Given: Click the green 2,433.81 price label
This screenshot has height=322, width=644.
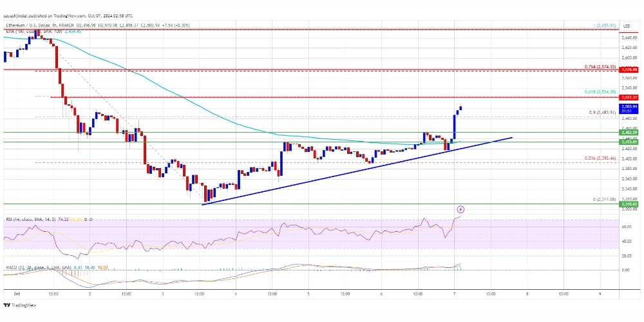Looking at the screenshot, I should 629,142.
